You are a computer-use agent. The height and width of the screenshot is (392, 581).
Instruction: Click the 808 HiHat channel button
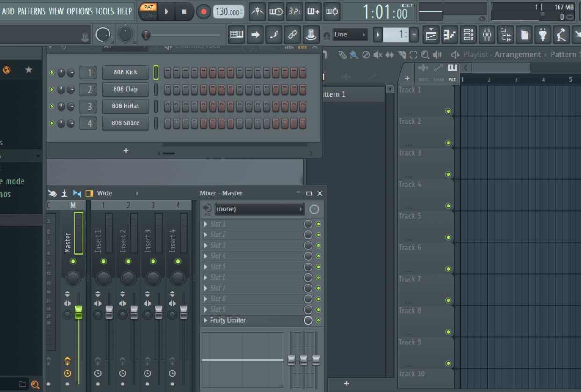pyautogui.click(x=125, y=106)
